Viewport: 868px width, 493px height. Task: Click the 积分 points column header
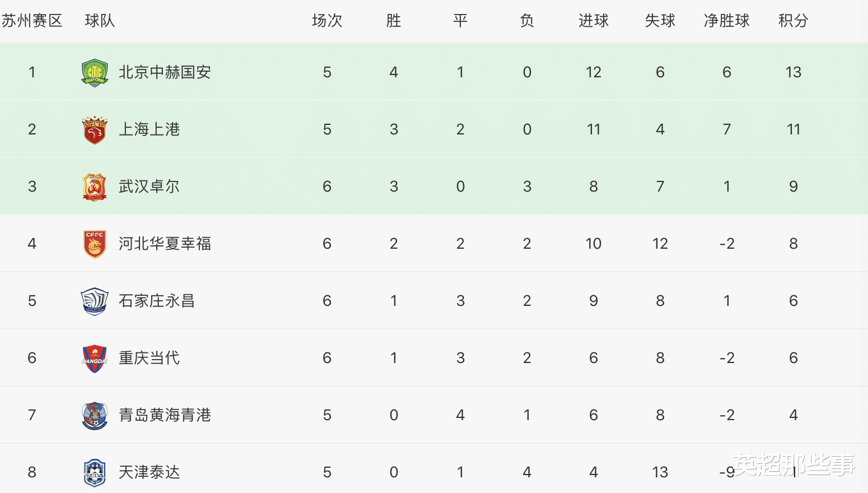tap(793, 21)
